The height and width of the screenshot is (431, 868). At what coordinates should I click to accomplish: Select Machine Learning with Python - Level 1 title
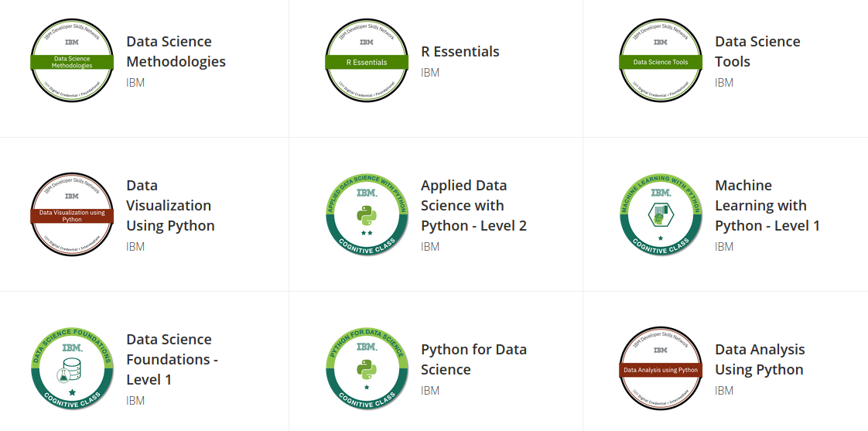click(767, 206)
